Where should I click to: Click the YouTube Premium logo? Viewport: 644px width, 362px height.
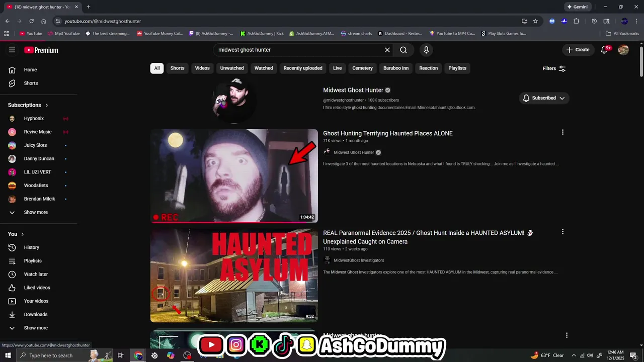[x=41, y=50]
